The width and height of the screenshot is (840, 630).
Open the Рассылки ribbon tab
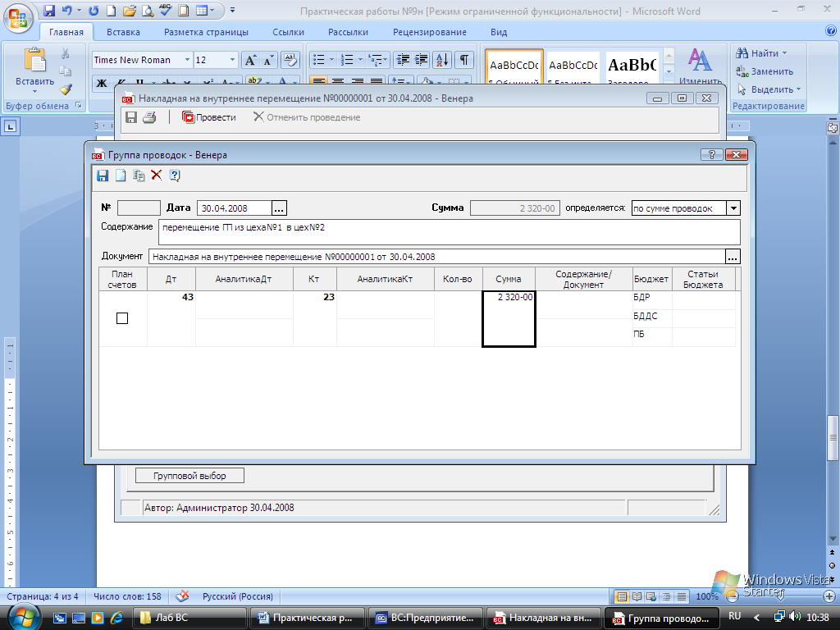click(x=348, y=32)
